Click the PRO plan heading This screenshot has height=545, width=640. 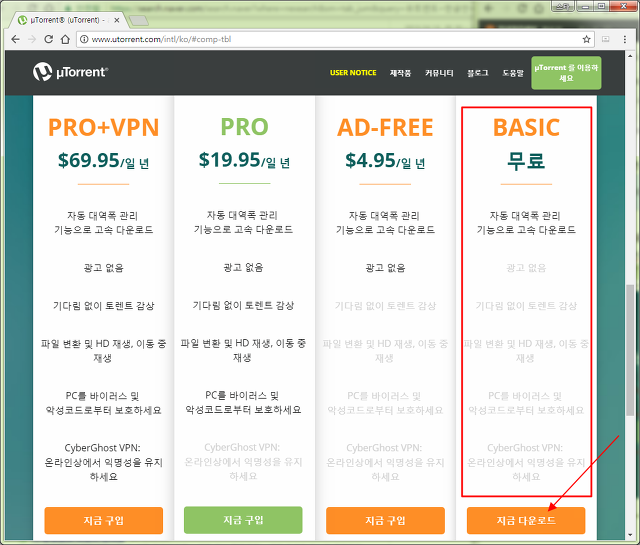point(244,127)
